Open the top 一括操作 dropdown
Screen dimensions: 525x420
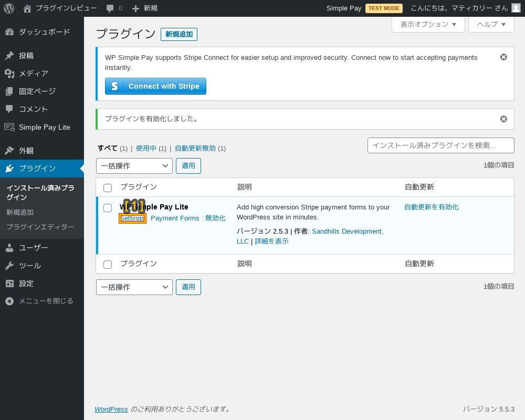tap(134, 166)
